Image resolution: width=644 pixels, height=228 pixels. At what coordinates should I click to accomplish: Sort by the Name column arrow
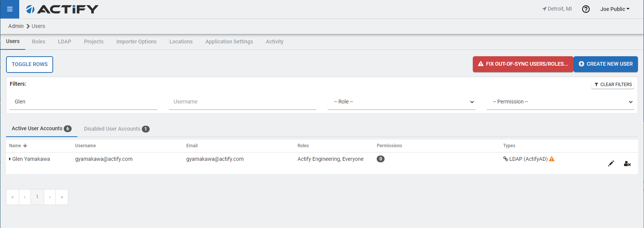pos(25,146)
